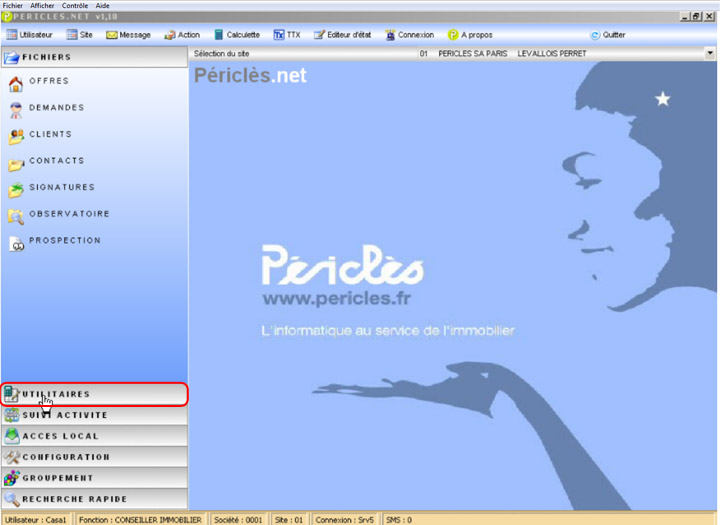Click the Connexion toolbar button
Screen dimensions: 720x525
click(409, 35)
